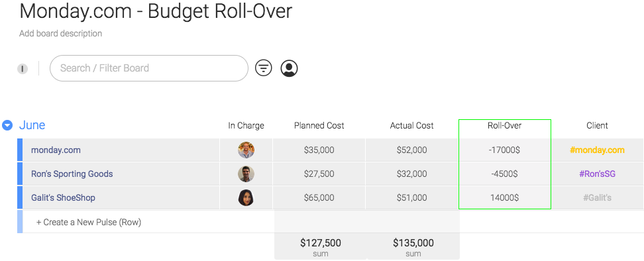This screenshot has width=644, height=261.
Task: Click the #Galit's client tag
Action: (597, 198)
